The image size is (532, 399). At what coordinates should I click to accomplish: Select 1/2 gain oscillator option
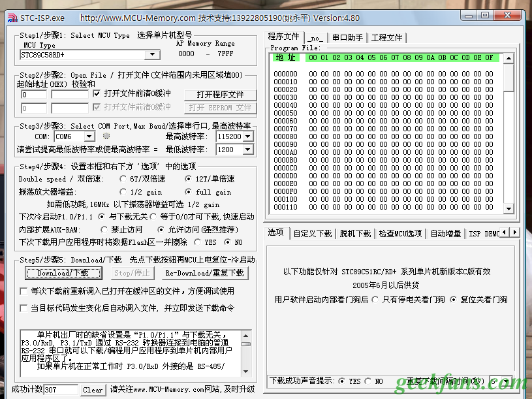coord(123,192)
